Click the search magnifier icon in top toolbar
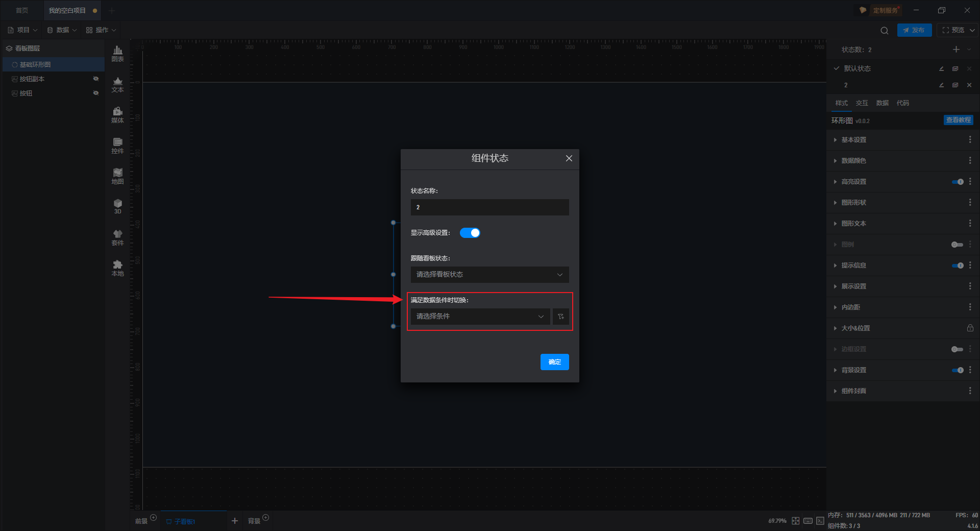 pos(884,30)
